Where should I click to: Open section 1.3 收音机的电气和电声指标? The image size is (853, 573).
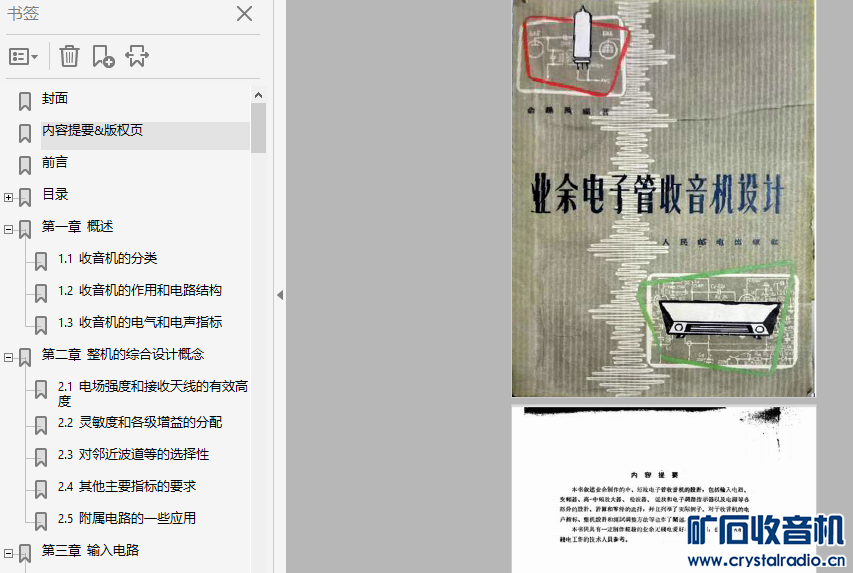(140, 323)
